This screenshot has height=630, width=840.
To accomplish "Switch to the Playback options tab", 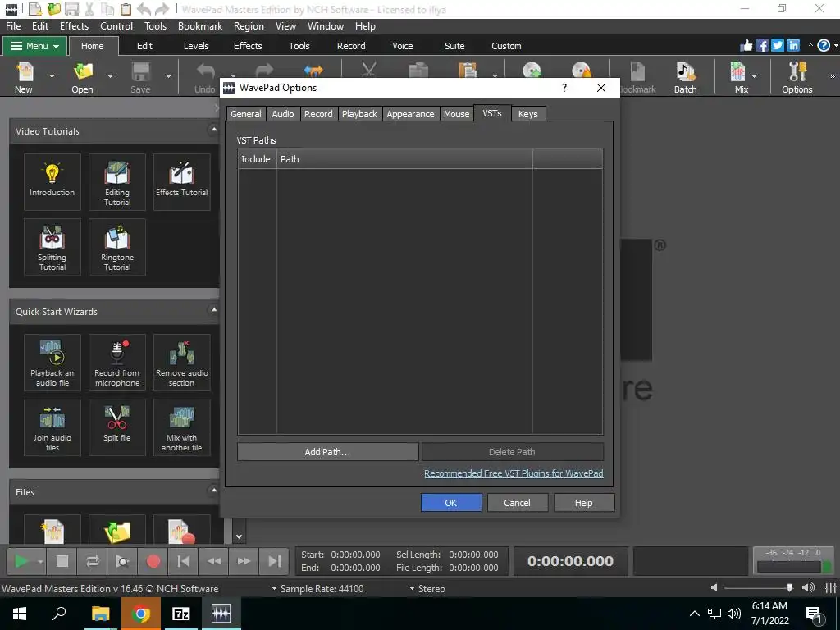I will [x=359, y=114].
